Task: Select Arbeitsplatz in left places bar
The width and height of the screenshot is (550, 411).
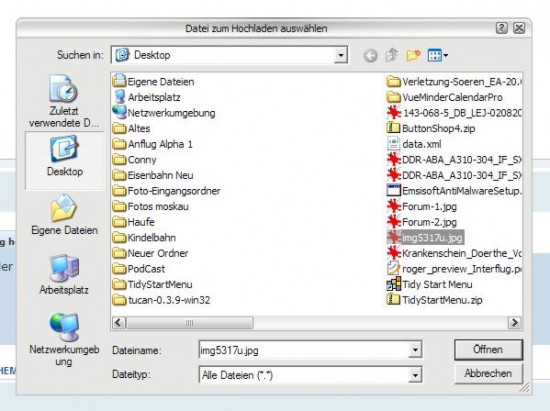Action: (64, 274)
